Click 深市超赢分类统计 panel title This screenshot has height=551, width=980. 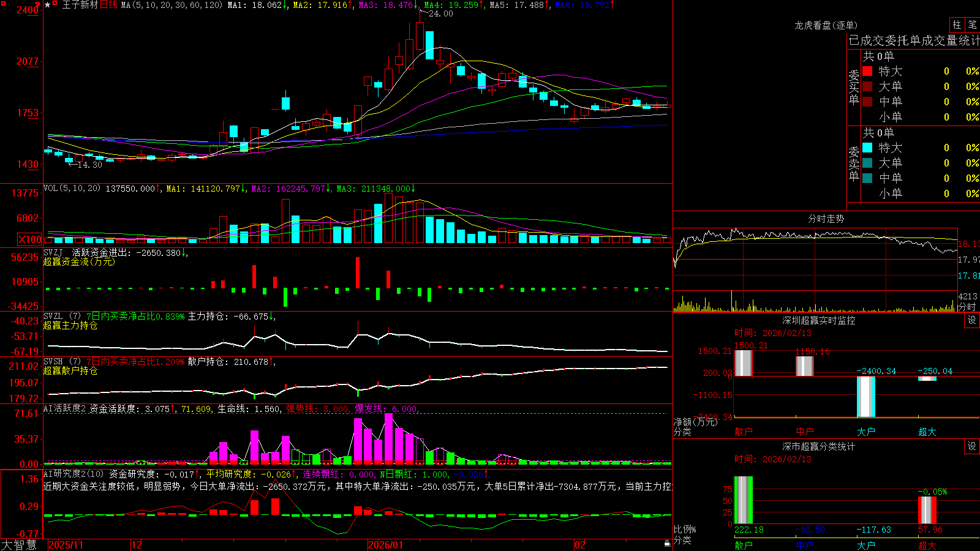[x=818, y=446]
